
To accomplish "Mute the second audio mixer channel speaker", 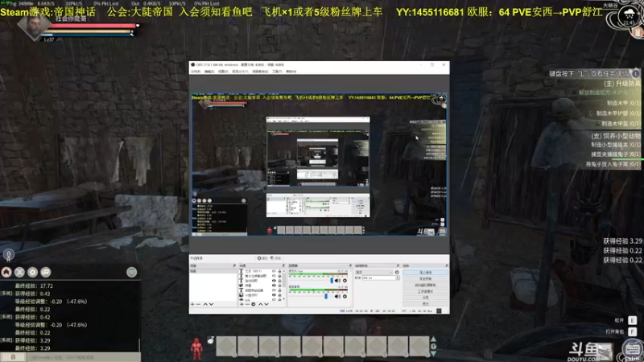I will [x=336, y=296].
